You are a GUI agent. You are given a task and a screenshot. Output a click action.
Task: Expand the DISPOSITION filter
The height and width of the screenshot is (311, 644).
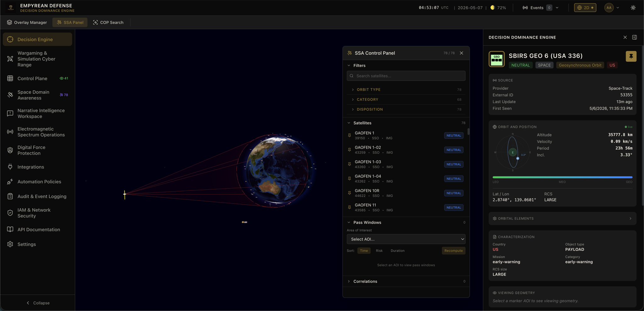pyautogui.click(x=406, y=109)
